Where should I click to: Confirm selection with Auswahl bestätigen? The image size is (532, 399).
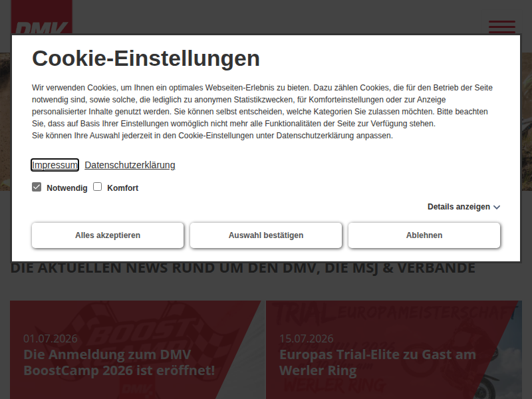tap(266, 235)
